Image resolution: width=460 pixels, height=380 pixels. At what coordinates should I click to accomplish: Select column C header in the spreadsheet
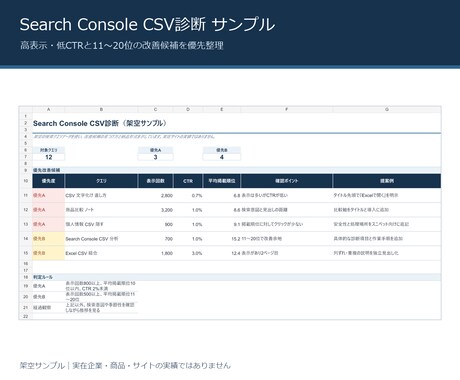[155, 109]
